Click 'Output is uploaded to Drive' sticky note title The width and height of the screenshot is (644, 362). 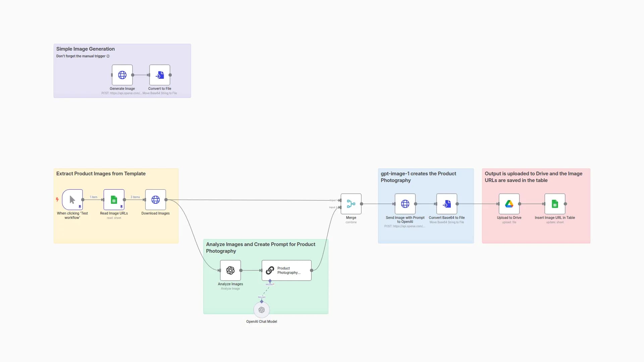[x=533, y=177]
